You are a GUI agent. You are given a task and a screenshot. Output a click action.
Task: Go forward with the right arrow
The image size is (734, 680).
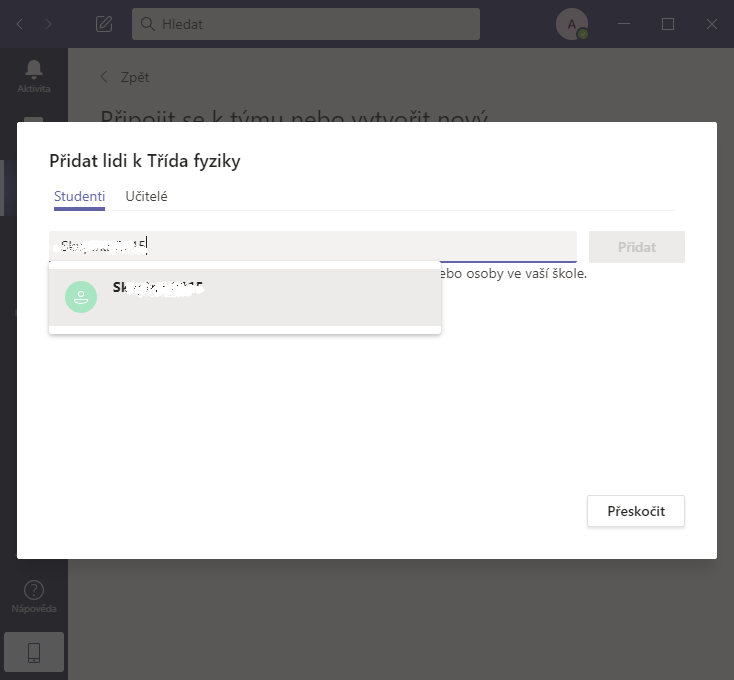tap(48, 24)
